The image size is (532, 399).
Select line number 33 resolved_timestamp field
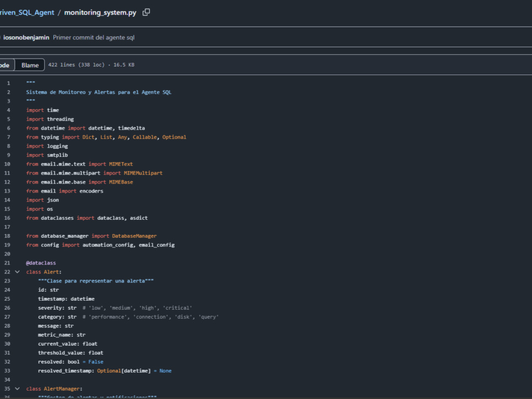[7, 371]
